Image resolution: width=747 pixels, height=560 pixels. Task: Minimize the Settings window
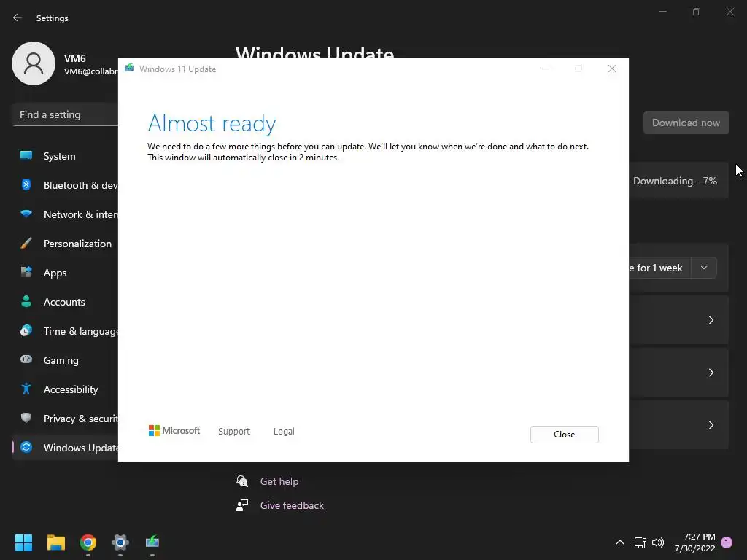click(x=662, y=12)
